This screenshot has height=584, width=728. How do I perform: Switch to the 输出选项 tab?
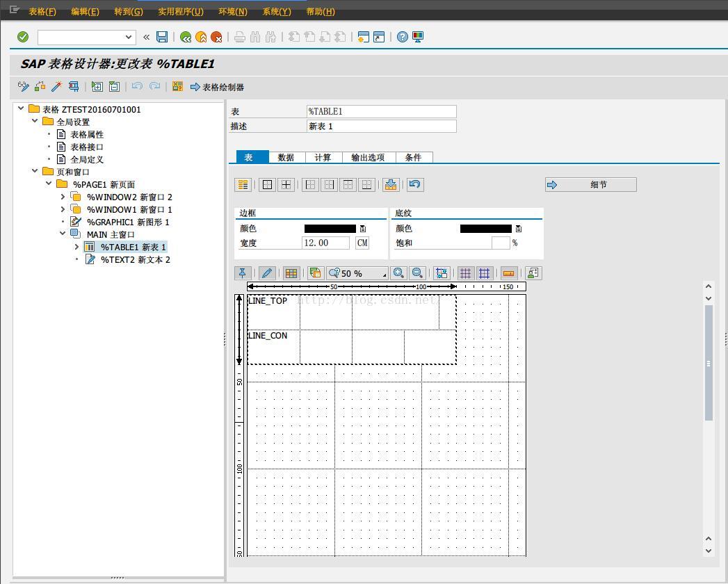point(369,157)
